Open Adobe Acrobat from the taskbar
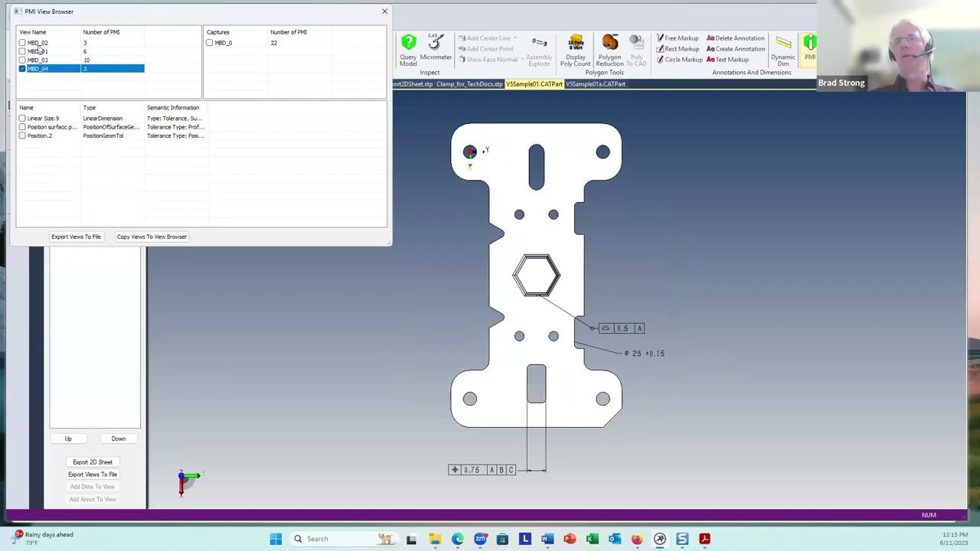 [704, 539]
